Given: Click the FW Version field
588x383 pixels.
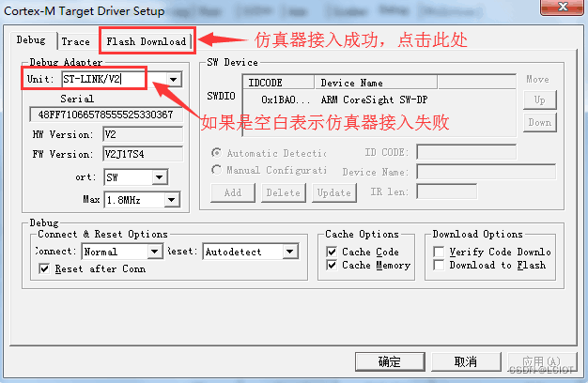Looking at the screenshot, I should (143, 154).
